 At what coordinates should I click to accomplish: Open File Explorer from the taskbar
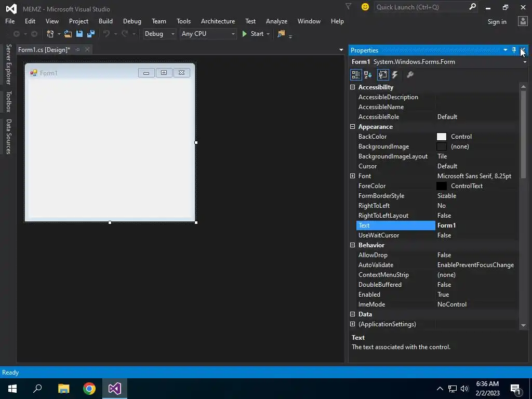pyautogui.click(x=63, y=389)
